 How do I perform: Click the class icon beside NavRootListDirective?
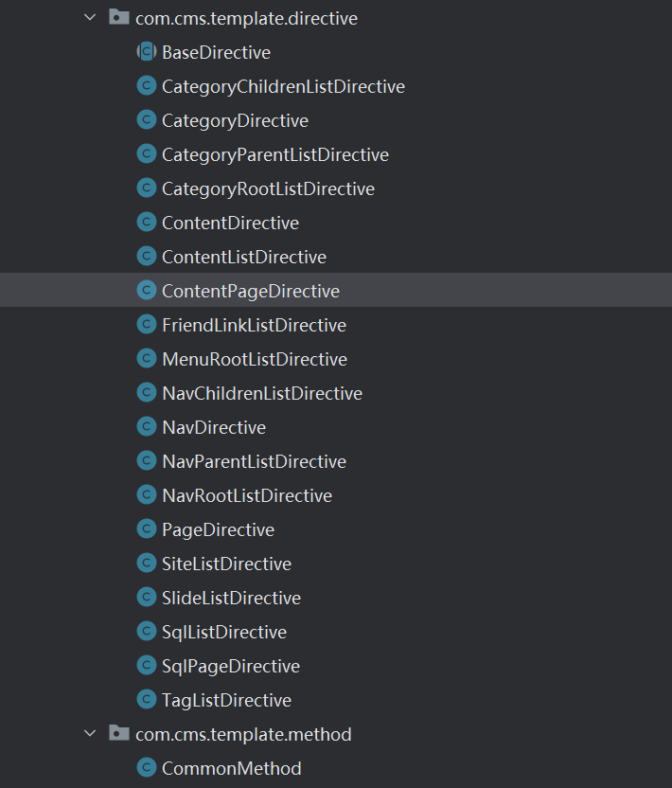pos(147,494)
